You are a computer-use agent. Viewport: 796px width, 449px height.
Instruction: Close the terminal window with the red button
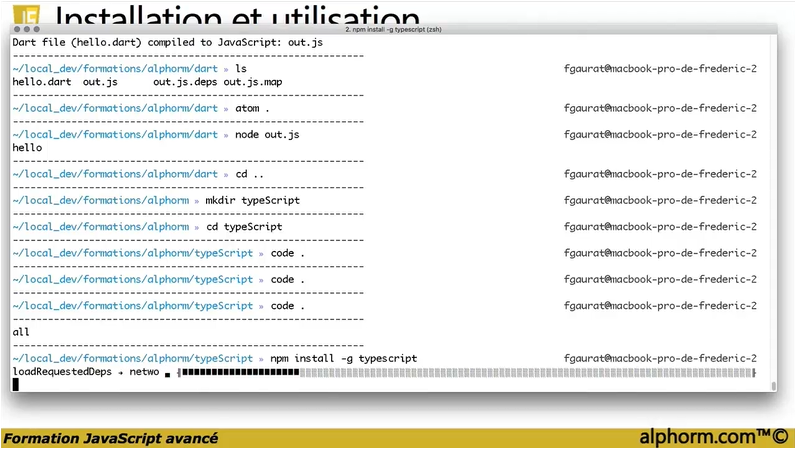point(17,30)
